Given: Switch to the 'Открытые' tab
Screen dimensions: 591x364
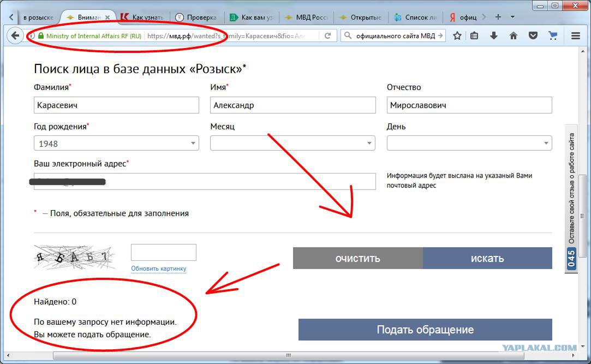Looking at the screenshot, I should point(361,17).
